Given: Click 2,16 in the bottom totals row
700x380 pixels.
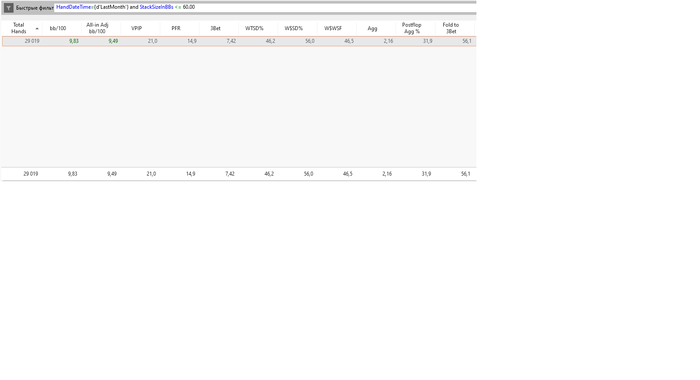Looking at the screenshot, I should point(387,174).
